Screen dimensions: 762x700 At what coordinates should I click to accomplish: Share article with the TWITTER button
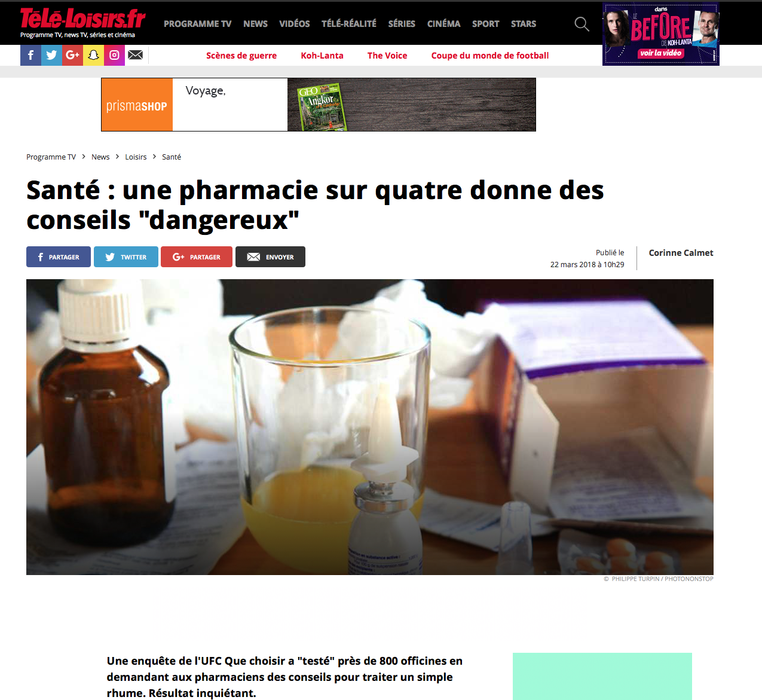[x=126, y=257]
